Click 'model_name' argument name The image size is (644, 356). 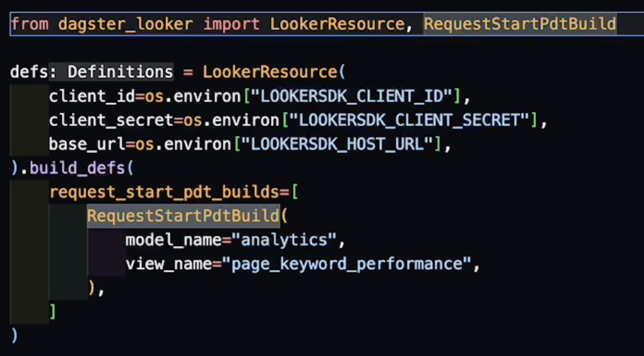click(x=173, y=240)
